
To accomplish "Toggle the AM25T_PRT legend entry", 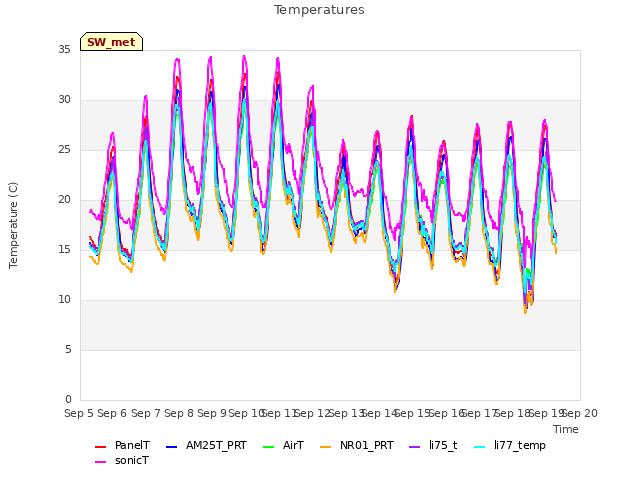I will click(207, 445).
